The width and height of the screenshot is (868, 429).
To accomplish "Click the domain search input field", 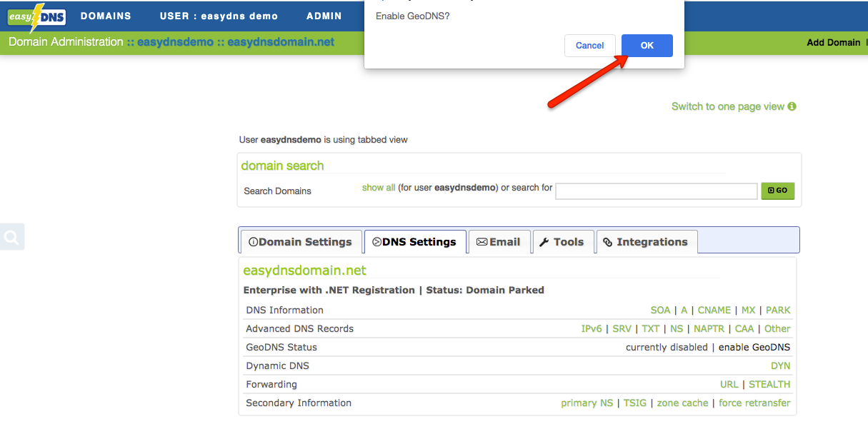I will 656,191.
